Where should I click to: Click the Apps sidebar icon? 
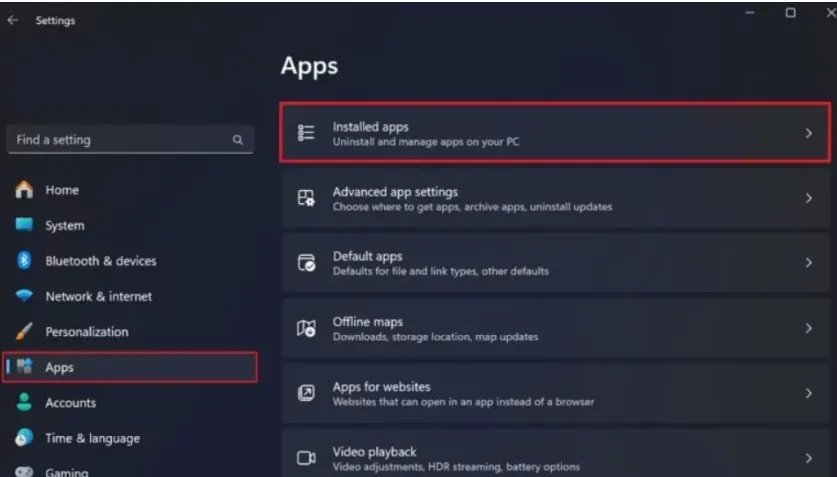pos(25,367)
